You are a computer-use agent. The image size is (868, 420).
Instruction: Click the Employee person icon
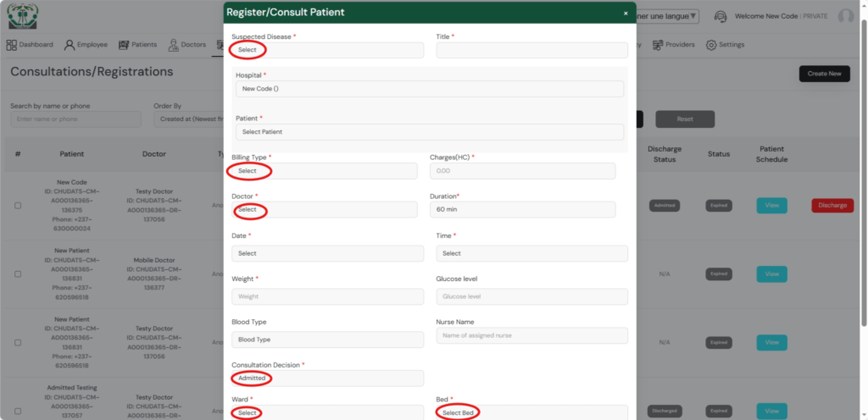pyautogui.click(x=70, y=45)
